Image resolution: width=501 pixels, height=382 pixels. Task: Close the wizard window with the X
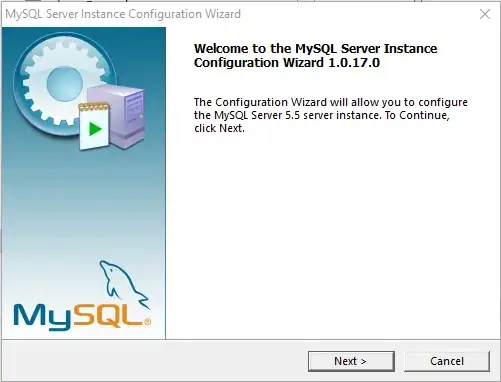485,14
